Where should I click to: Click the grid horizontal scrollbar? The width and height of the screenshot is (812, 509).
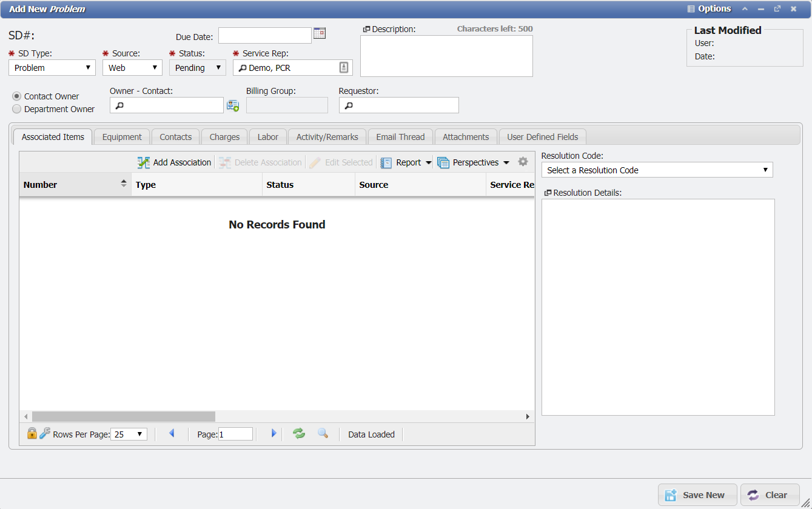[124, 417]
